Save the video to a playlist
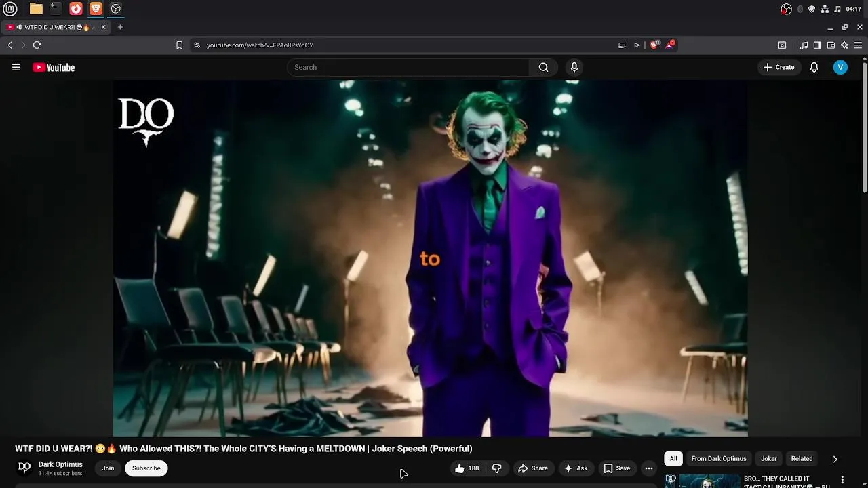Screen dimensions: 868x488 click(x=617, y=468)
